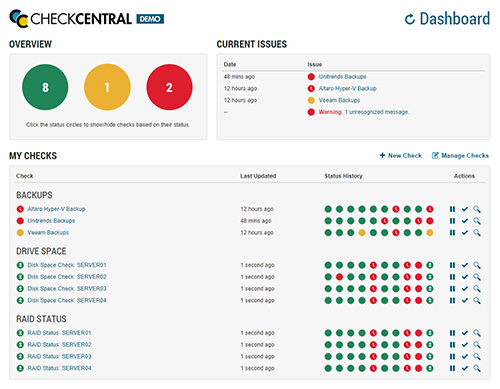Open the Altaro Hyper-V Backup issue link
500x389 pixels.
click(348, 88)
